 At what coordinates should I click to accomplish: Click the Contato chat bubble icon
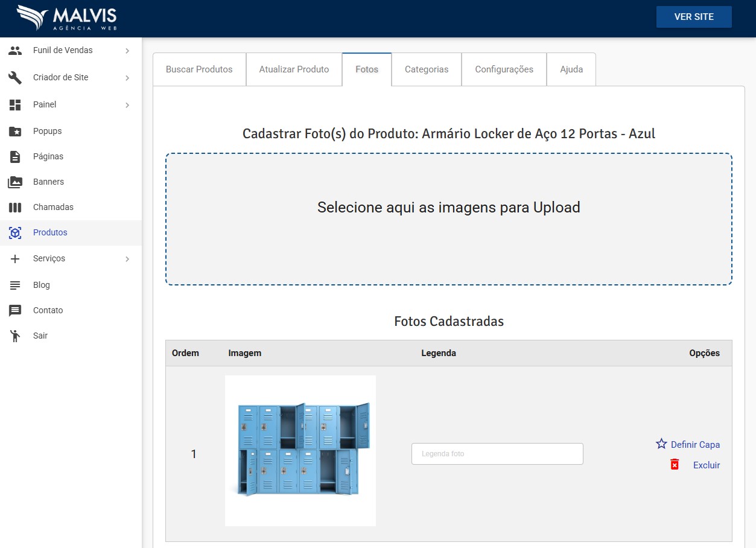click(x=15, y=310)
